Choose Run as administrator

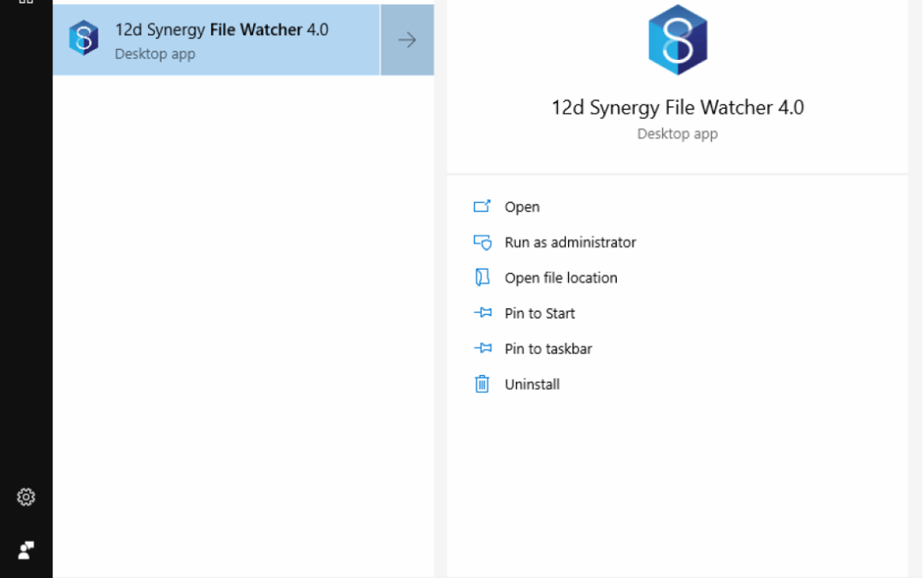[570, 242]
